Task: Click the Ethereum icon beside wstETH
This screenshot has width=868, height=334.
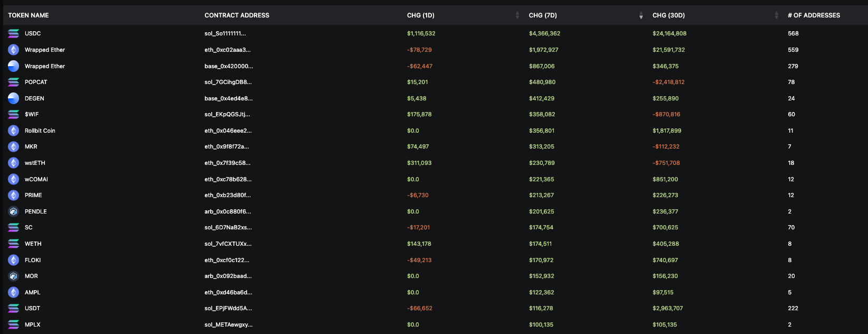Action: [14, 163]
